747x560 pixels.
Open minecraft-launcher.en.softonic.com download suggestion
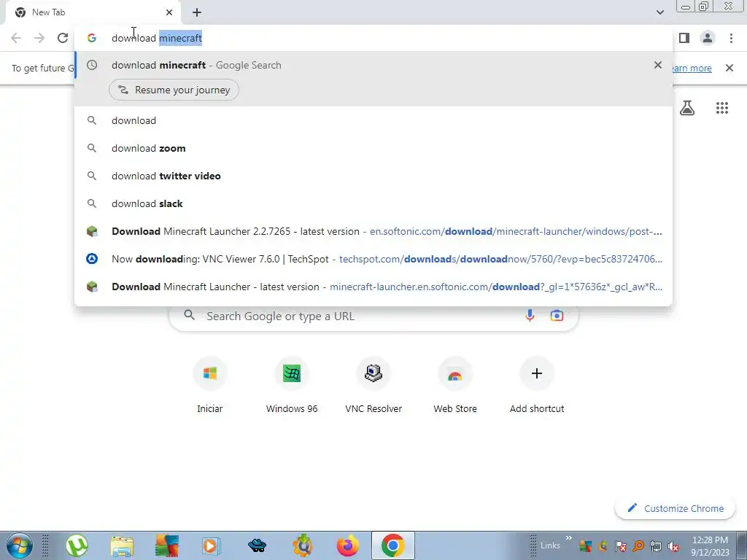(373, 287)
